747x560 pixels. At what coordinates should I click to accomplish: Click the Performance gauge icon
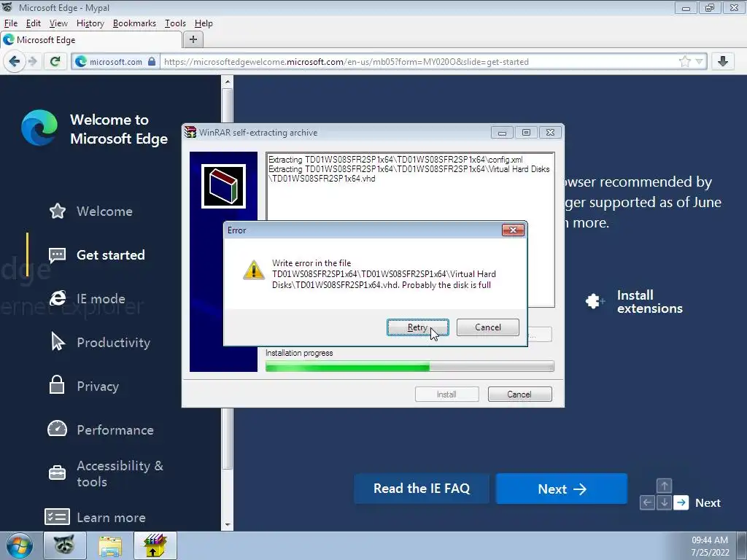(x=57, y=429)
